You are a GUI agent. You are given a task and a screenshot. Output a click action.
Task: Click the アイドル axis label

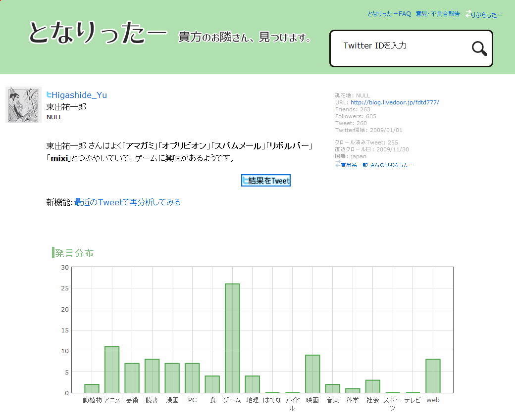(x=292, y=404)
